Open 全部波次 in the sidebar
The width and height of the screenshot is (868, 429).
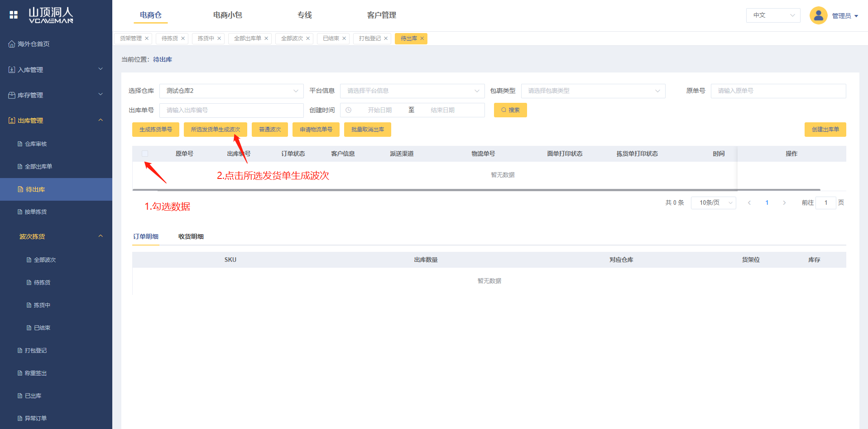[44, 260]
